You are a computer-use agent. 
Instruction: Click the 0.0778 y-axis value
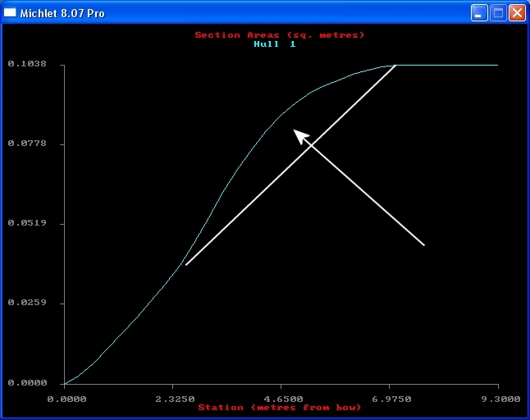pyautogui.click(x=27, y=144)
